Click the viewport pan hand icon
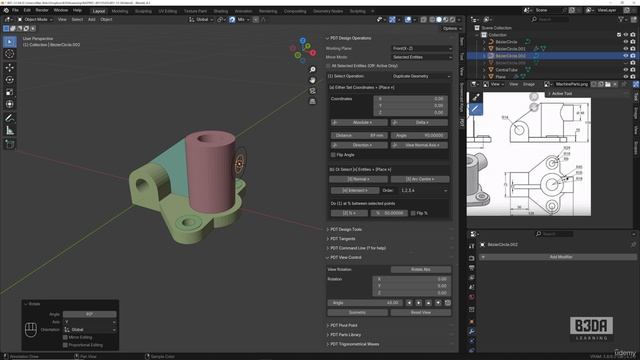This screenshot has height=360, width=640. [313, 80]
